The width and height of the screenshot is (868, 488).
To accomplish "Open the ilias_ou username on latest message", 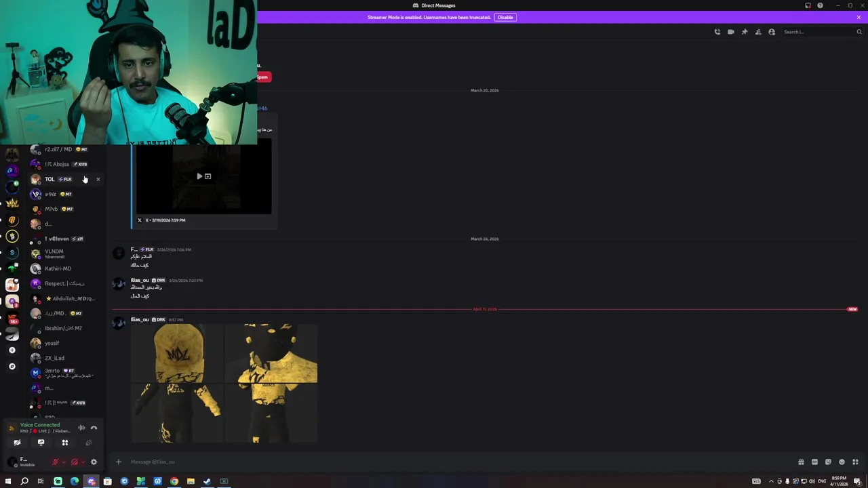I will [140, 319].
